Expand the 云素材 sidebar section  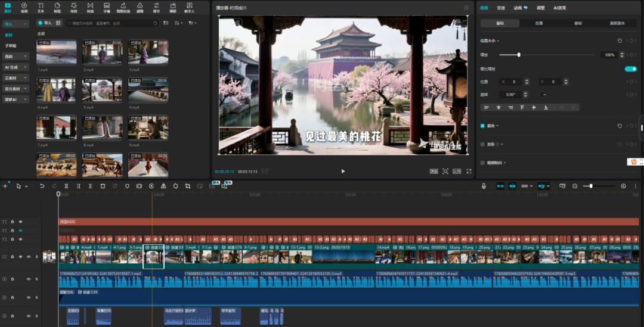pyautogui.click(x=16, y=78)
